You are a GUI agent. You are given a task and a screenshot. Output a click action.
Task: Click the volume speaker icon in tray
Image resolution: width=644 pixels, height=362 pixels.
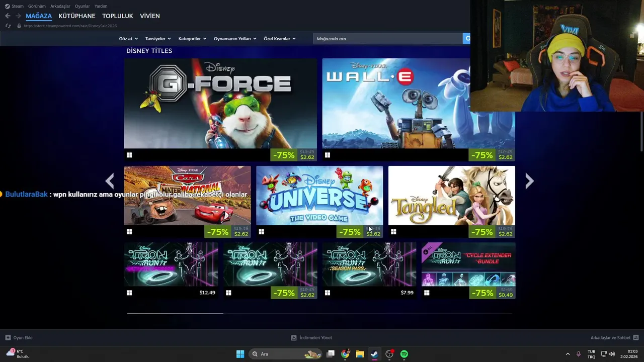pos(612,354)
